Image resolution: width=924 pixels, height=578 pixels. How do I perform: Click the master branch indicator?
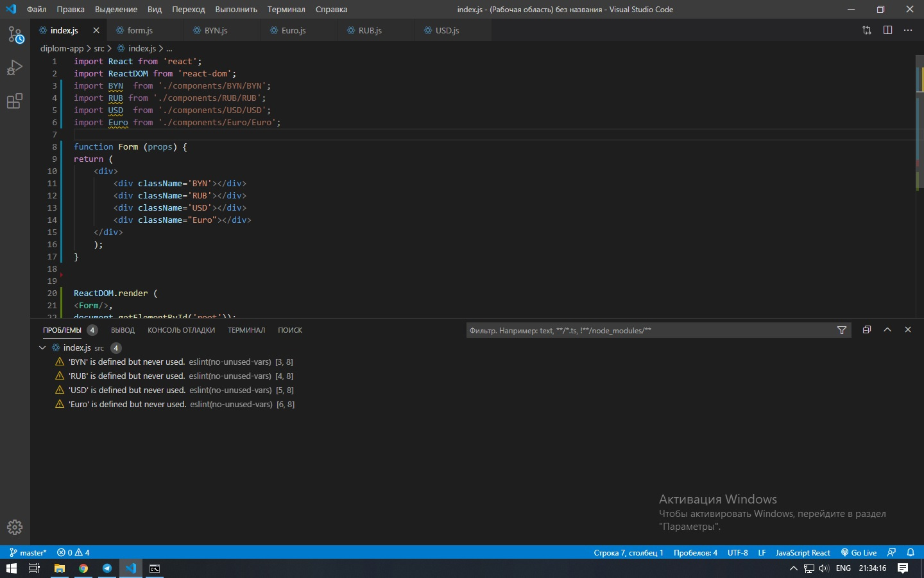[x=28, y=552]
